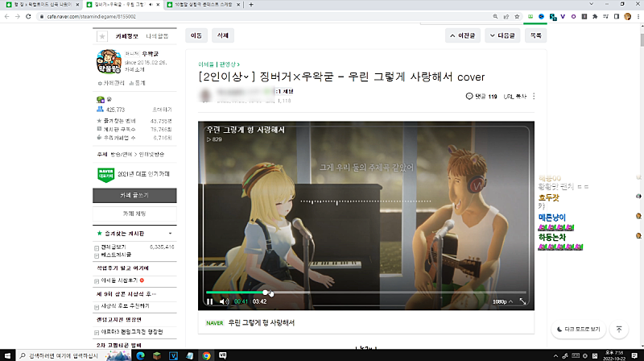Open comments via the 댓글 119 icon

[481, 96]
